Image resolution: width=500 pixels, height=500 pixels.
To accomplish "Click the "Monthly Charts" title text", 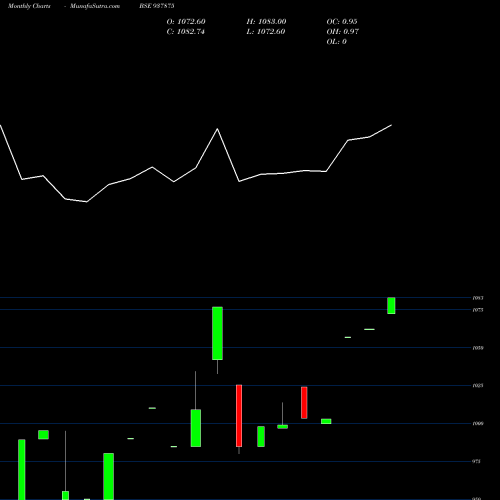I will [29, 6].
